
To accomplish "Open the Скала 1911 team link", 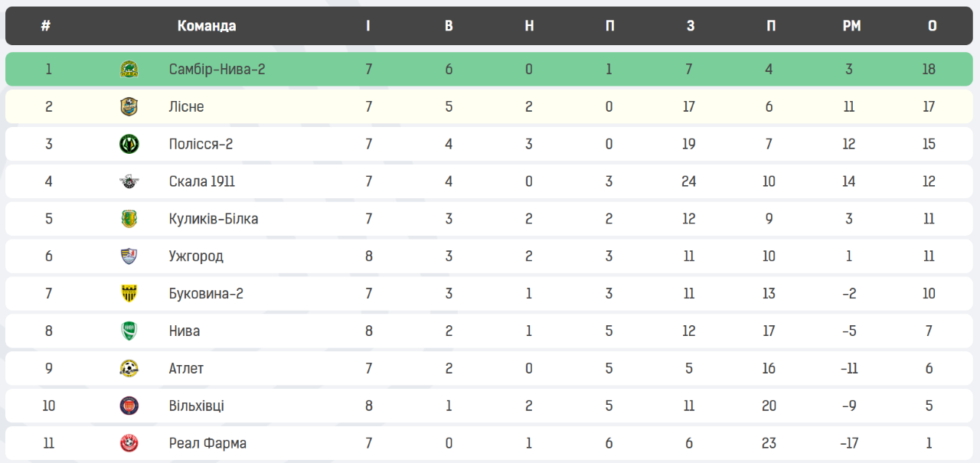I will coord(201,181).
